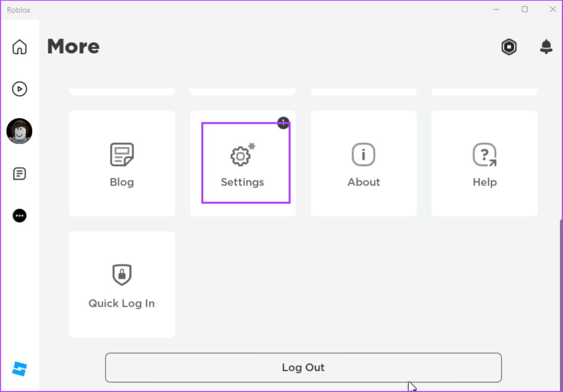Click the Roblox Studio blue logo icon
The height and width of the screenshot is (392, 563).
[x=20, y=369]
